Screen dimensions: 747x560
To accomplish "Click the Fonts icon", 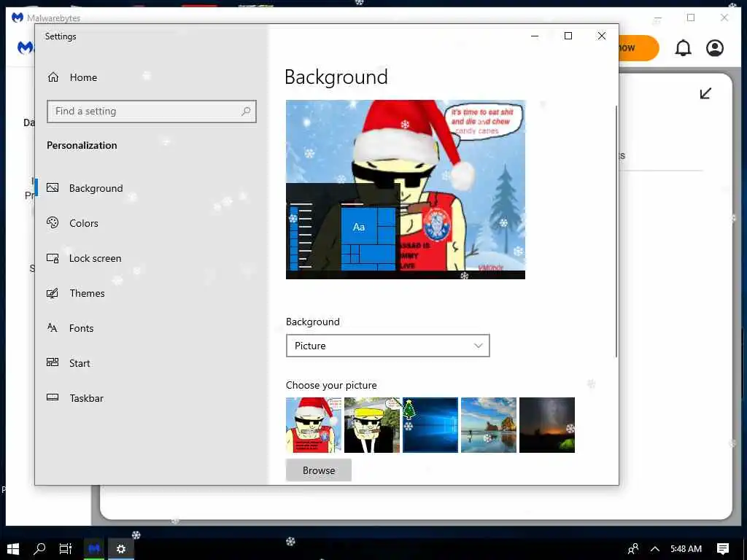I will [53, 327].
